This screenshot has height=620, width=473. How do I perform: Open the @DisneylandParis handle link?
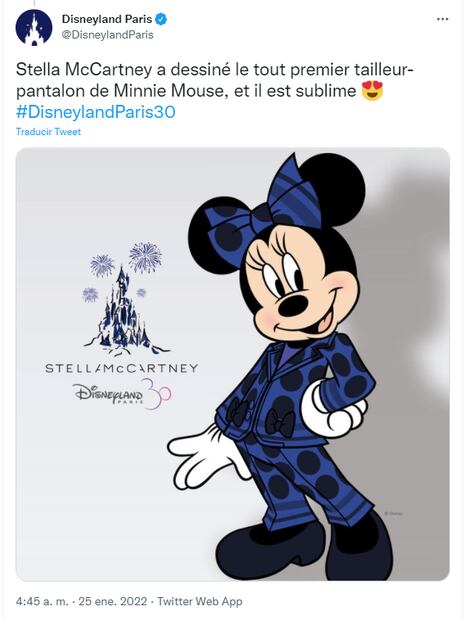(x=107, y=35)
